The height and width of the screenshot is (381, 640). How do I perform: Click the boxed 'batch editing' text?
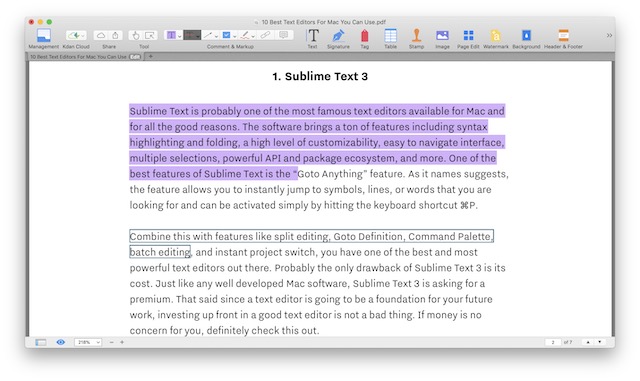pyautogui.click(x=160, y=252)
